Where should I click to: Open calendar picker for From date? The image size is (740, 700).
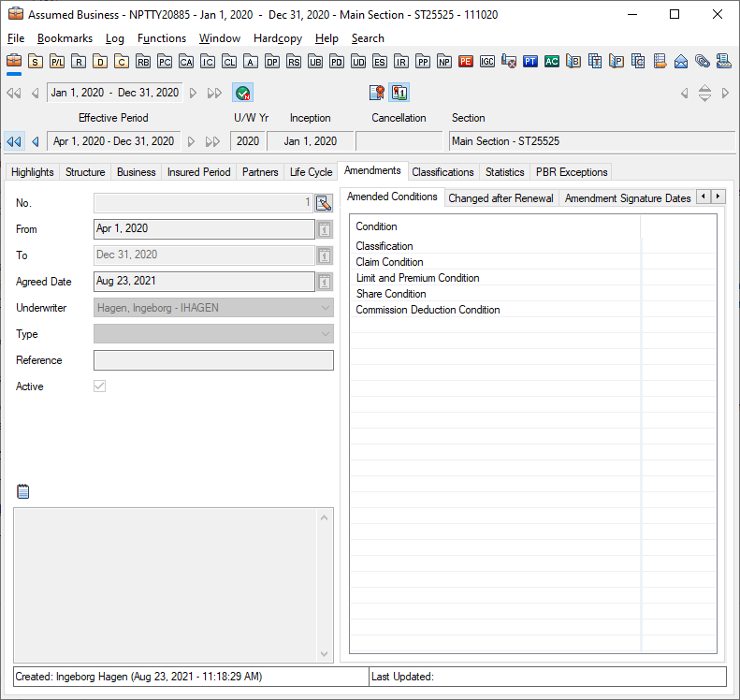325,229
